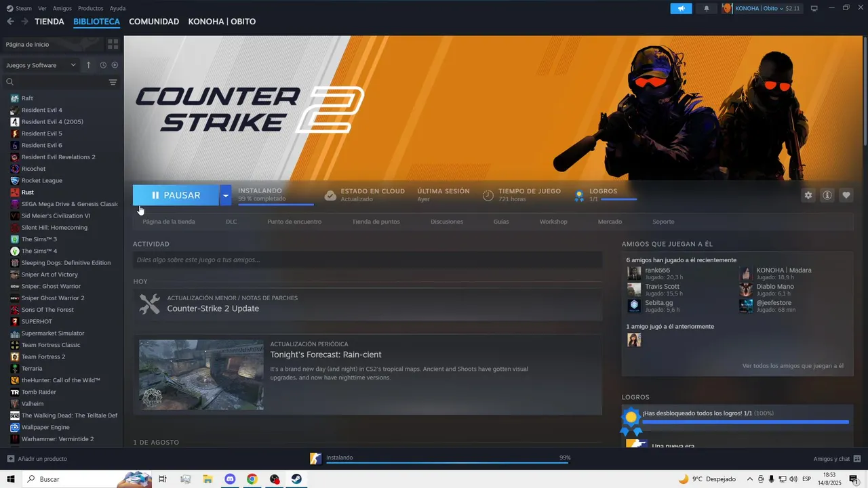Click the Instalando progress bar under header

pyautogui.click(x=276, y=203)
